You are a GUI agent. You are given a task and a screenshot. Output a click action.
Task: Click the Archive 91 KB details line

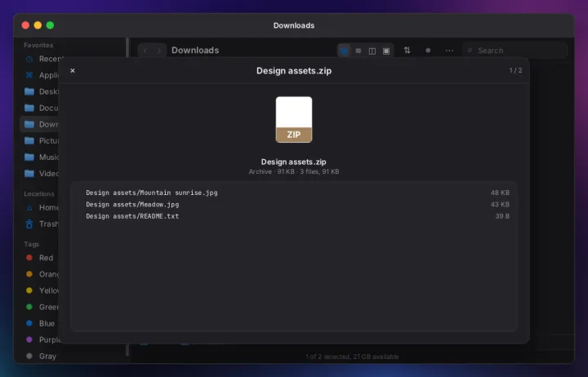pyautogui.click(x=294, y=171)
